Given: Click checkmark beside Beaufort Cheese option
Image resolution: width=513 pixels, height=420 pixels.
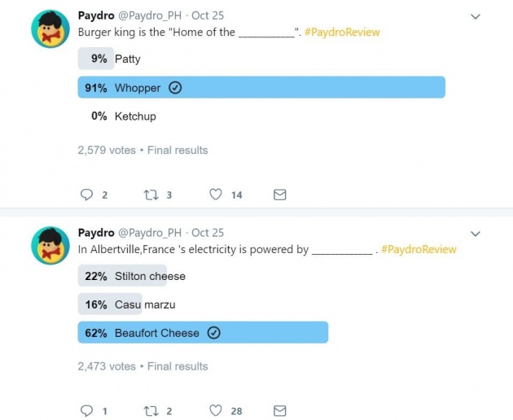Looking at the screenshot, I should click(213, 333).
